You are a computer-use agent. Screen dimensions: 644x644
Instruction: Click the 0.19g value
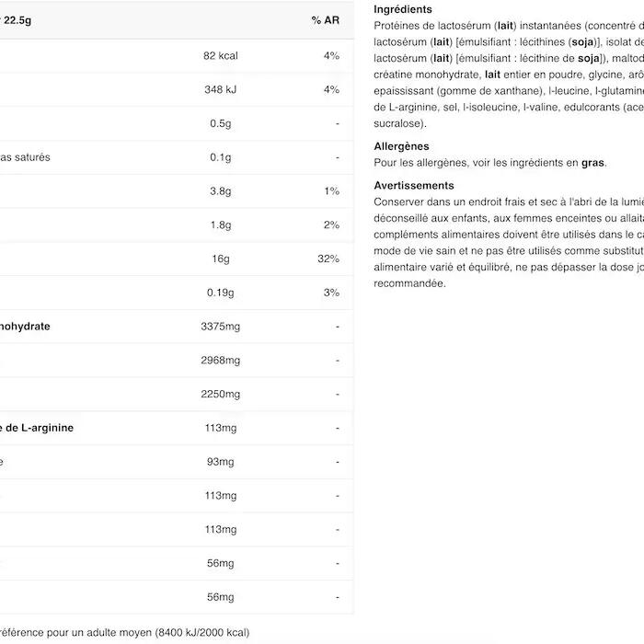[x=221, y=293]
